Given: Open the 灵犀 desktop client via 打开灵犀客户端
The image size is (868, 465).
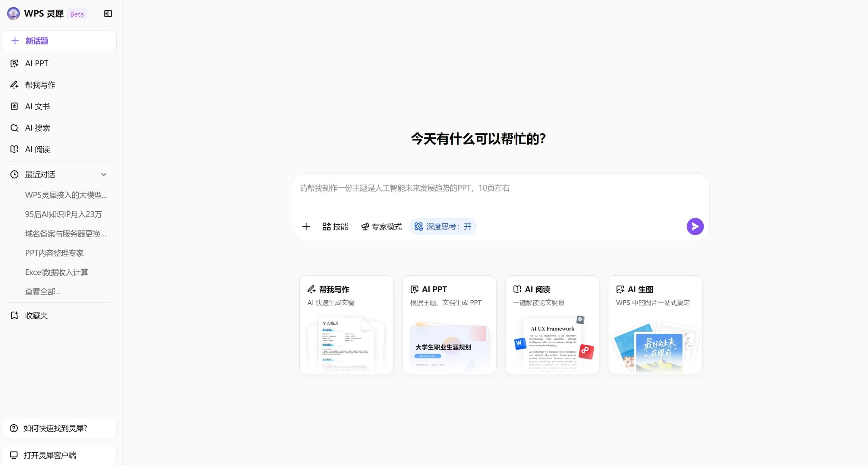Looking at the screenshot, I should coord(59,455).
